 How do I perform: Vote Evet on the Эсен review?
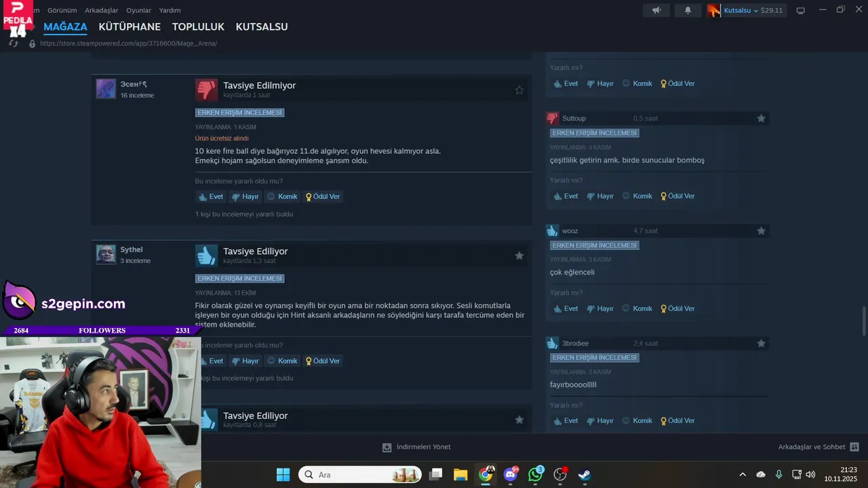click(210, 197)
